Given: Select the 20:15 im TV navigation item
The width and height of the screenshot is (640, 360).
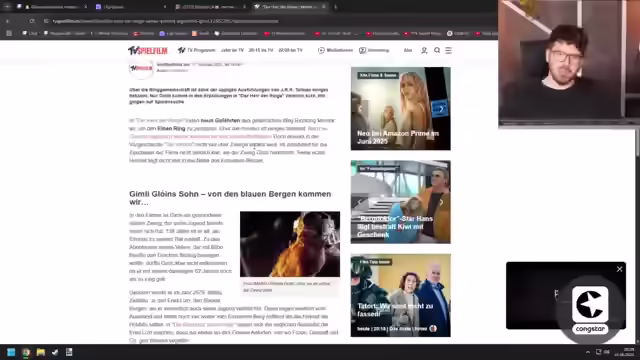Looking at the screenshot, I should tap(261, 50).
